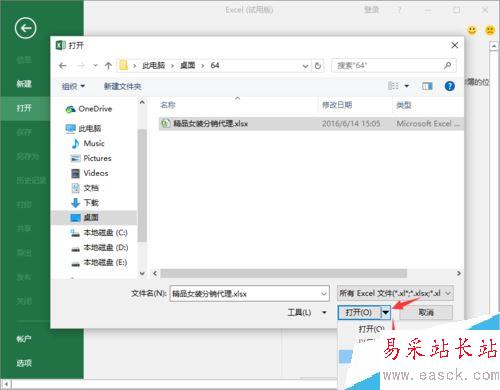Select file 精品女装分销代理.xlsx
Image resolution: width=500 pixels, height=390 pixels.
pos(311,124)
